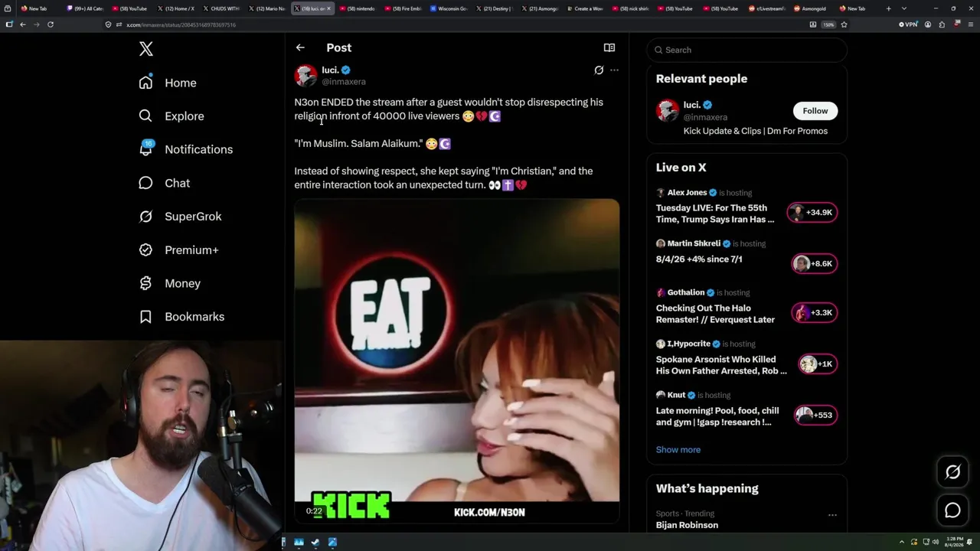Open the browser application menu
980x551 pixels.
[969, 24]
